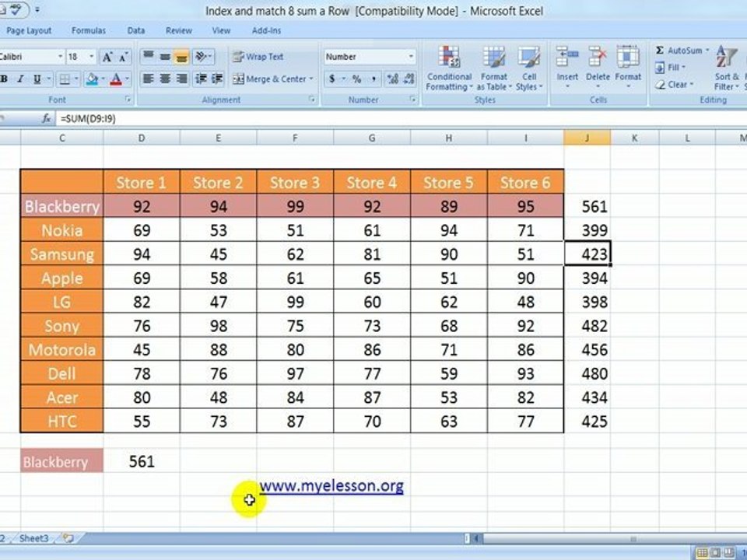Select the pink Blackberry lookup cell
This screenshot has height=560, width=747.
point(62,461)
